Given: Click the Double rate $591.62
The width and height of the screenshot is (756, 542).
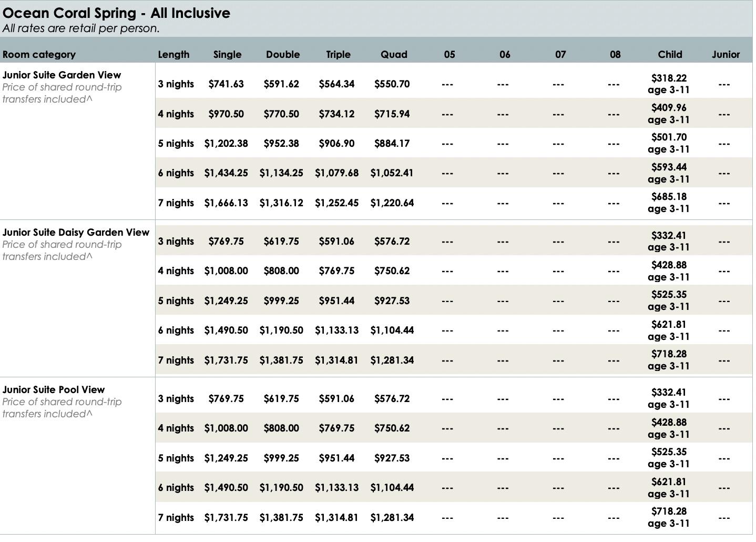Looking at the screenshot, I should pos(281,84).
